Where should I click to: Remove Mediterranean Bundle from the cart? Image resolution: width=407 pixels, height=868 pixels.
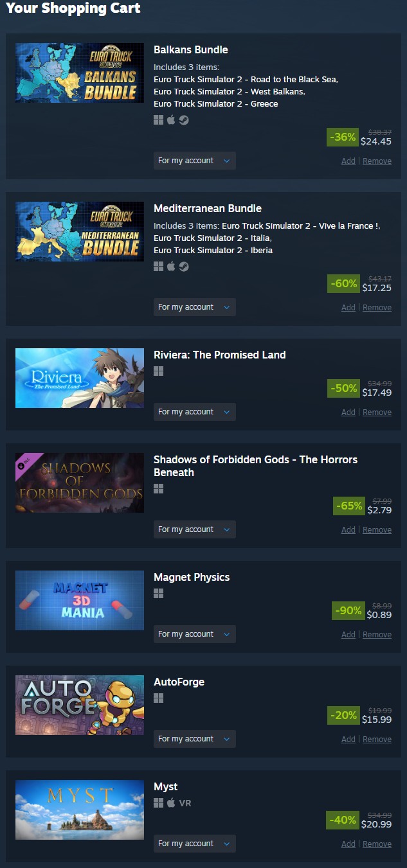click(377, 308)
